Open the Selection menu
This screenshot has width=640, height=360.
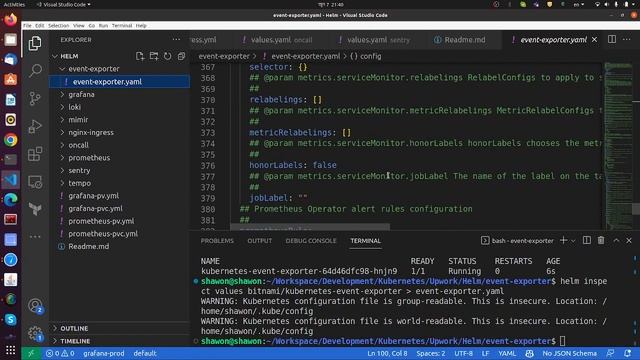click(58, 25)
